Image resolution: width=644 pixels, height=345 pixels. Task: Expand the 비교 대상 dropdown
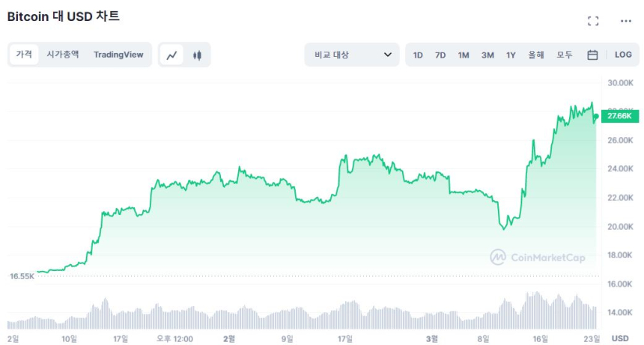coord(352,55)
